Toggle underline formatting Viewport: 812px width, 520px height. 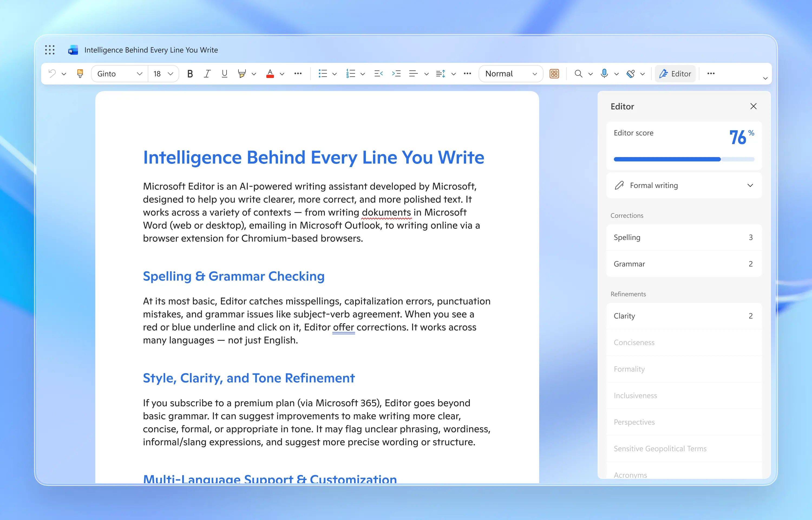(x=224, y=74)
